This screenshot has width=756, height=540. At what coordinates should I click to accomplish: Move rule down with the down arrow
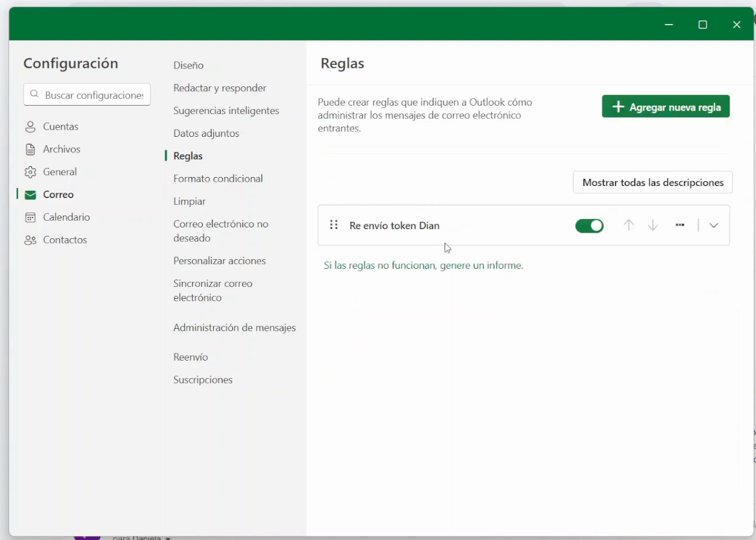pos(653,225)
